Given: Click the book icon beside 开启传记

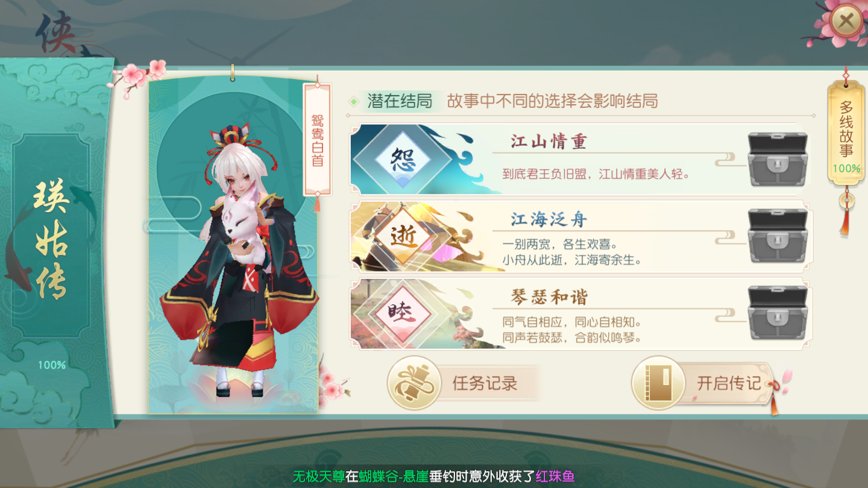Looking at the screenshot, I should [658, 383].
